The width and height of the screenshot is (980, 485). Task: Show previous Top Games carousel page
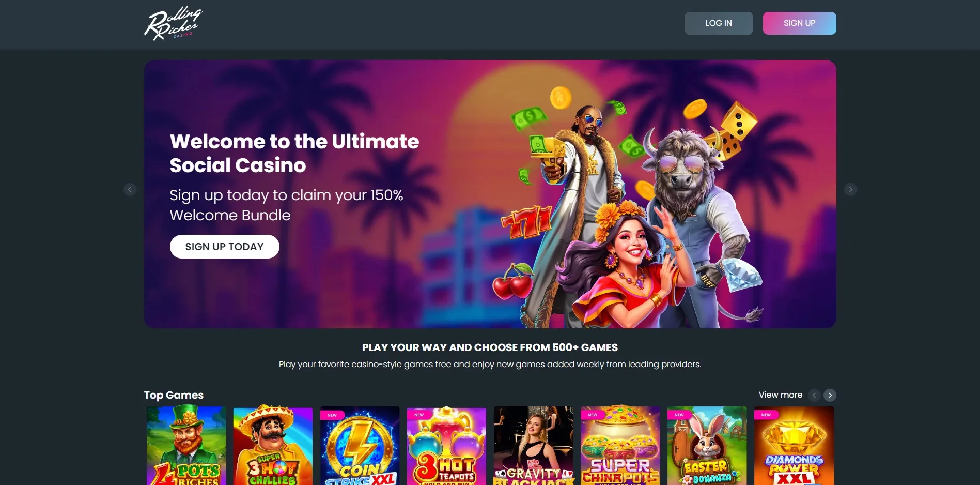814,395
